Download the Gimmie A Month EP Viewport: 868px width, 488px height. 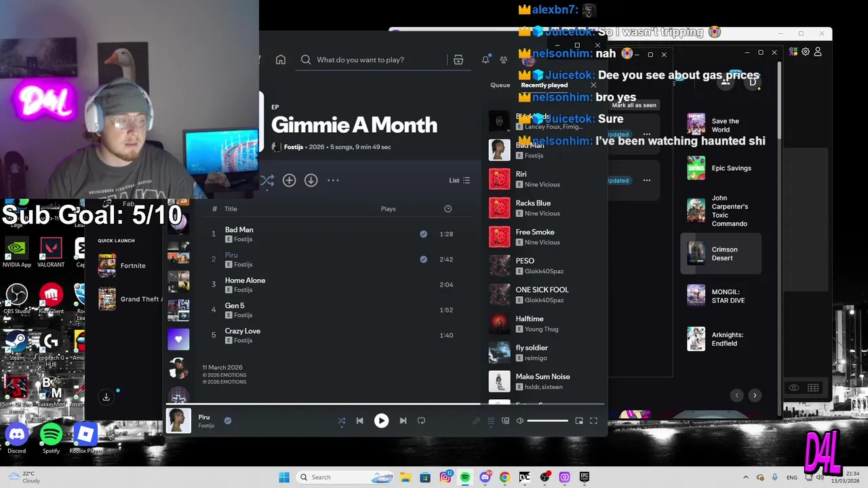(x=311, y=180)
